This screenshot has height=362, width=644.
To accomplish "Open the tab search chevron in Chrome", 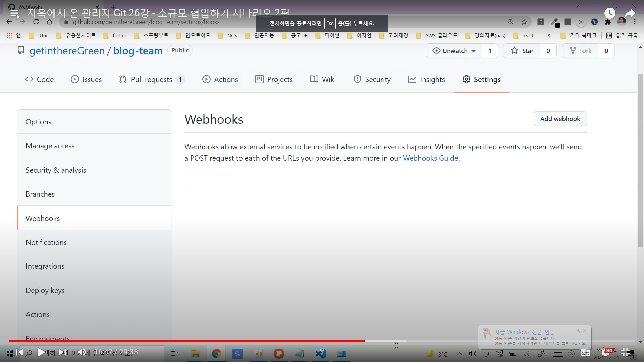I will 577,6.
